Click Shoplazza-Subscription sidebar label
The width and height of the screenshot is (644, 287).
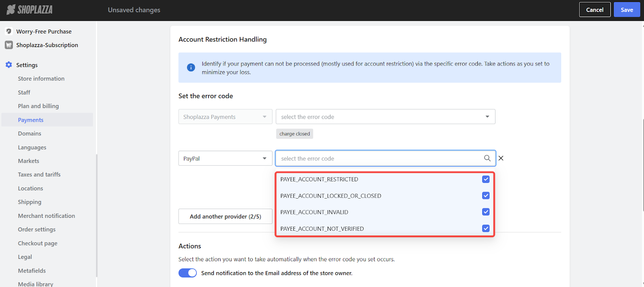[x=47, y=45]
